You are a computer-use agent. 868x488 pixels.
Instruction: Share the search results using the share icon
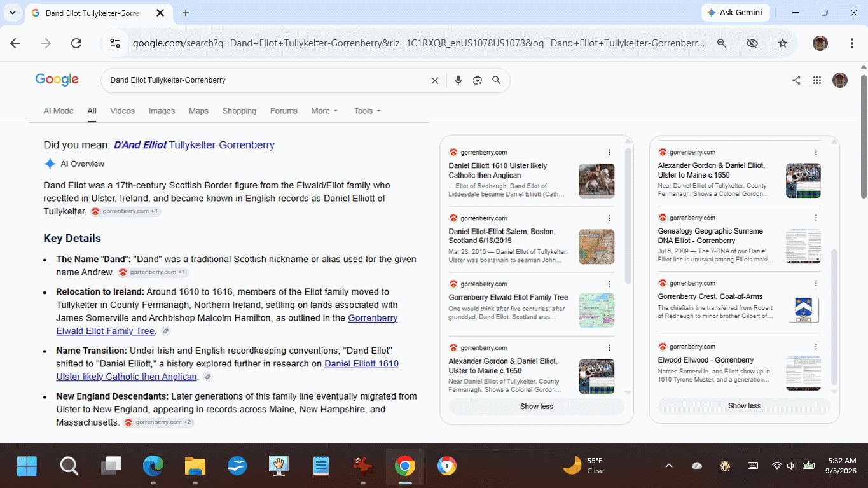796,80
